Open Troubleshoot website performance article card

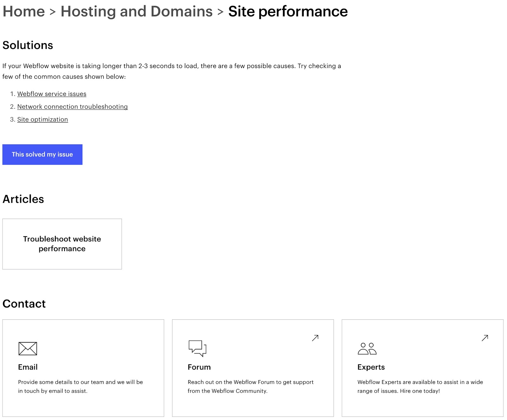pos(62,244)
